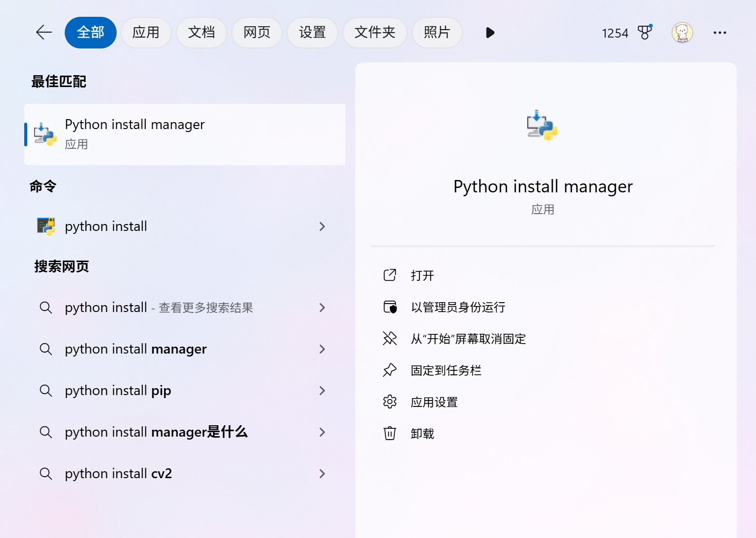Click Python install manager icon in best match

(45, 134)
